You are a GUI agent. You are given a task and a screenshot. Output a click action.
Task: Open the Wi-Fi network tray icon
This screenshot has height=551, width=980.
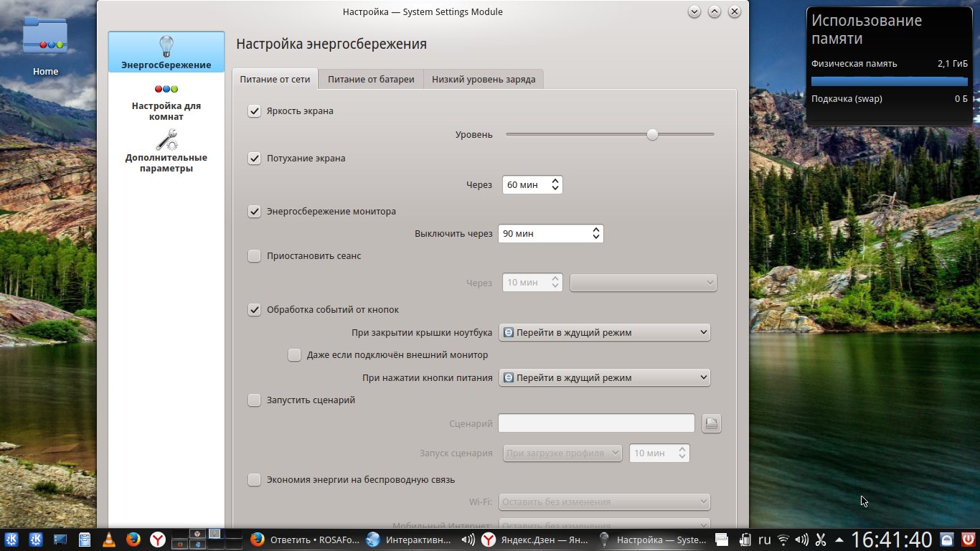(x=783, y=540)
